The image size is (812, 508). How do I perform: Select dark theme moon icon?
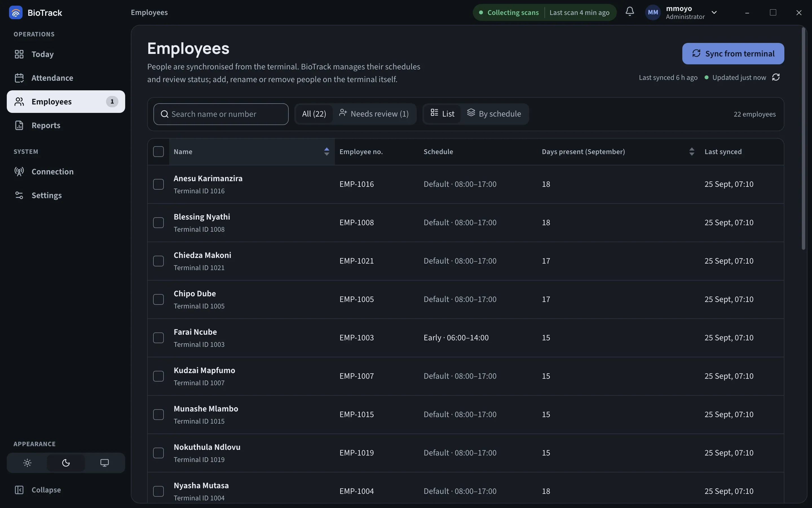click(x=66, y=463)
